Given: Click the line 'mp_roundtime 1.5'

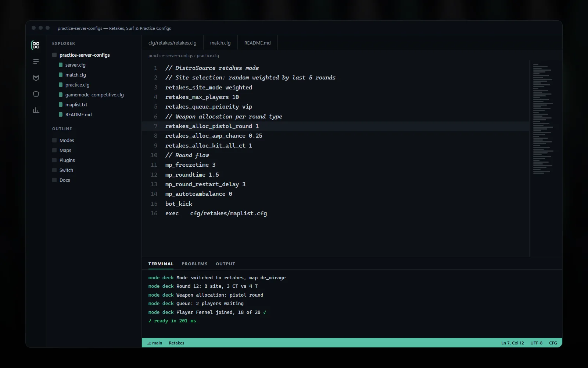Looking at the screenshot, I should (x=192, y=175).
